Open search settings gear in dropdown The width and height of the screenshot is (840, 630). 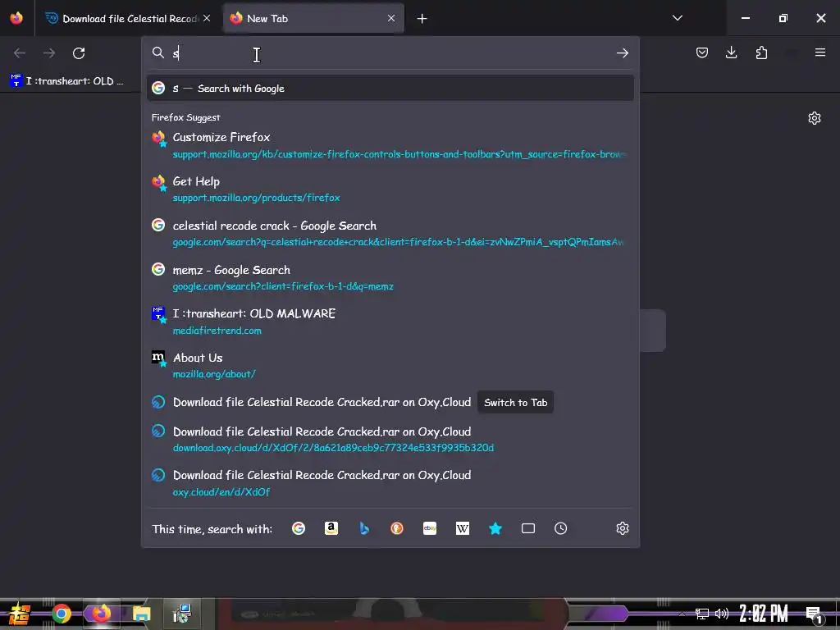pos(622,529)
